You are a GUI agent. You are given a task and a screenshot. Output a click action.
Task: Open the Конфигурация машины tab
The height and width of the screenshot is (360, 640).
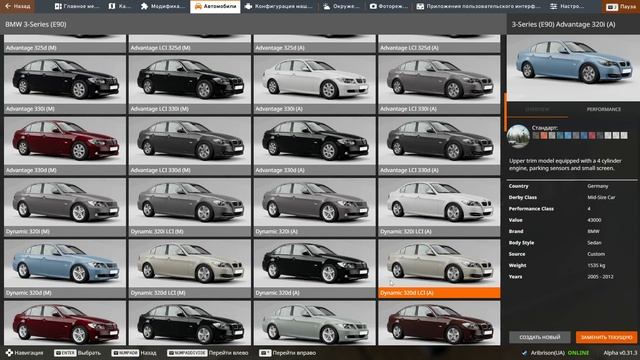coord(279,7)
